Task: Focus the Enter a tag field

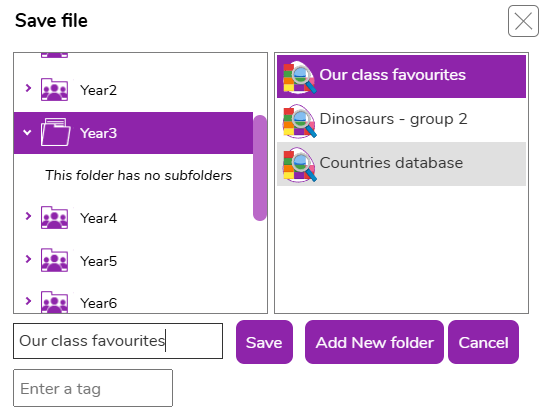Action: click(x=93, y=388)
